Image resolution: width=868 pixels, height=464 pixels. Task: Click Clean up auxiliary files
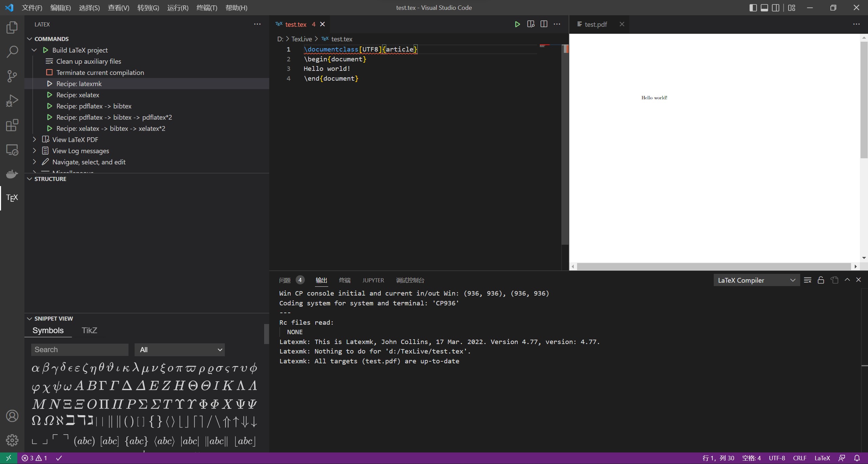coord(88,61)
